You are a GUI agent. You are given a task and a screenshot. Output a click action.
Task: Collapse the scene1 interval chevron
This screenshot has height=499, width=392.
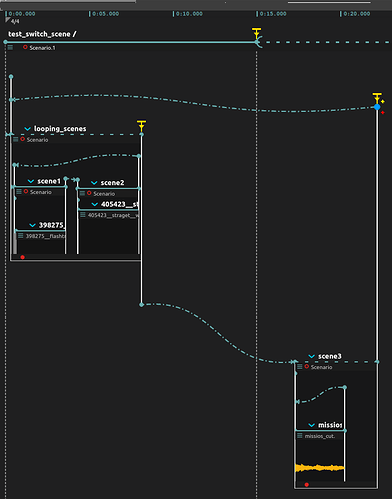tap(31, 181)
